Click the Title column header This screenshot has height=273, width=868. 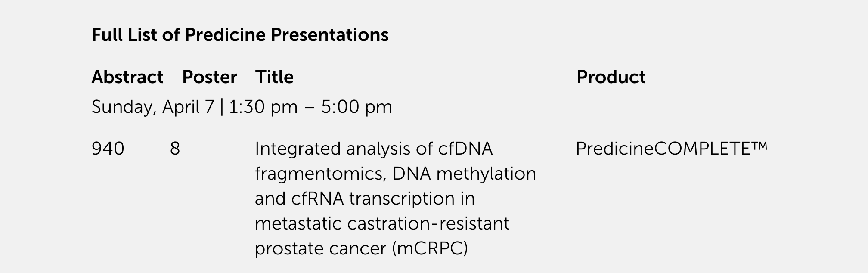274,77
